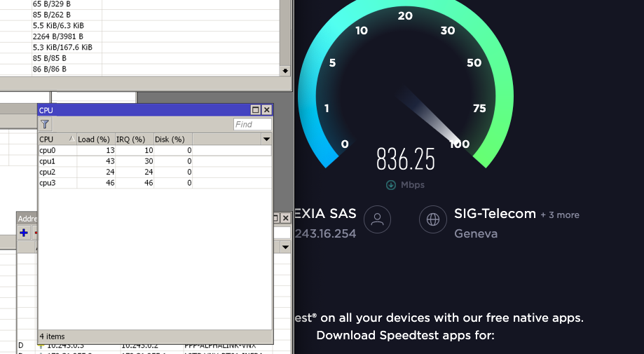Select the cpu2 row
This screenshot has width=644, height=354.
(155, 172)
